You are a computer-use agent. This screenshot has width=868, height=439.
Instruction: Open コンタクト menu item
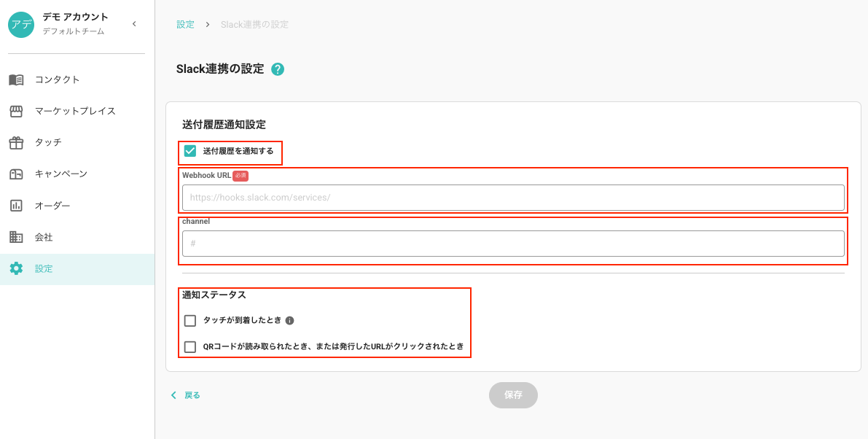tap(77, 79)
